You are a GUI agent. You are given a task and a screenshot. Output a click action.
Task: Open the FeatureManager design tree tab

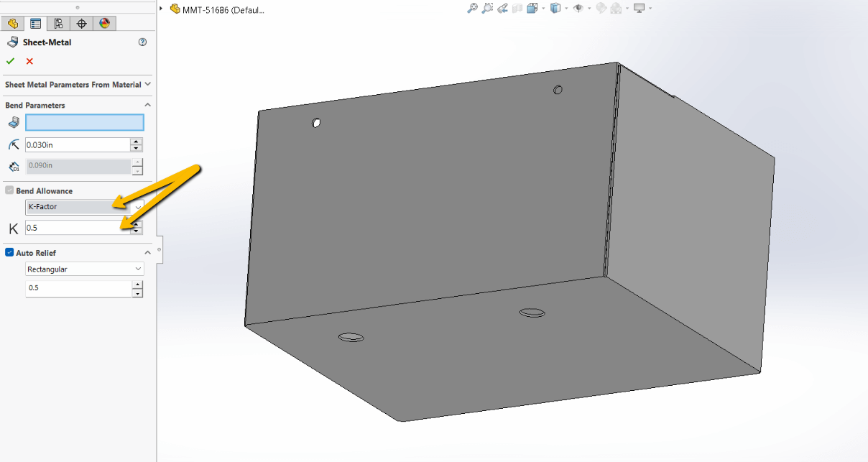click(13, 23)
